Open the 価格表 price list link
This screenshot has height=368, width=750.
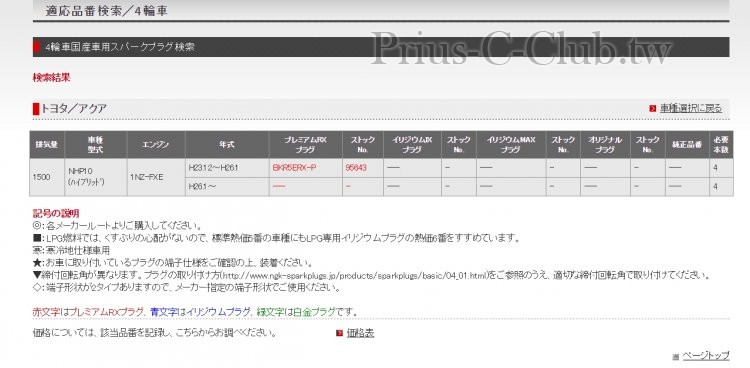tap(360, 333)
